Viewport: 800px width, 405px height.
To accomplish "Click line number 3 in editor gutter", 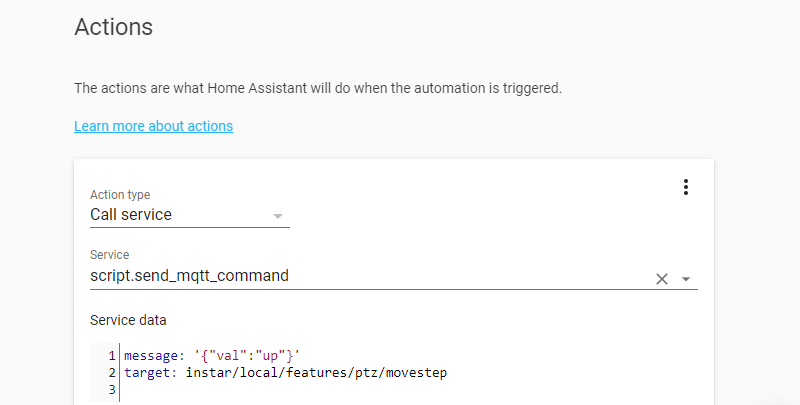I will (x=113, y=389).
